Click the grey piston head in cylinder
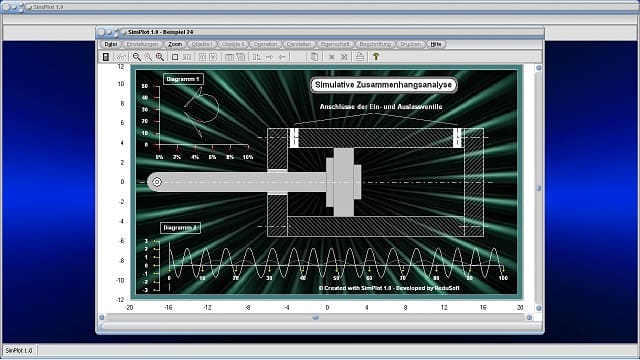The image size is (640, 360). (344, 182)
